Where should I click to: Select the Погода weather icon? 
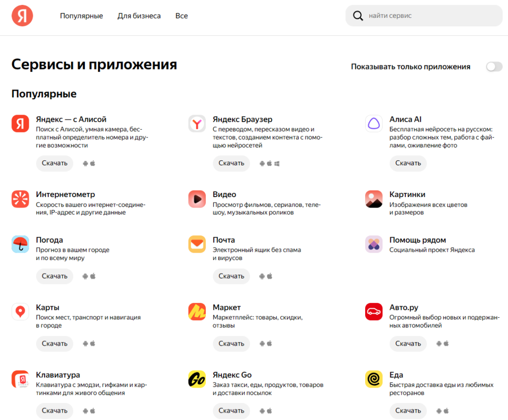tap(20, 244)
